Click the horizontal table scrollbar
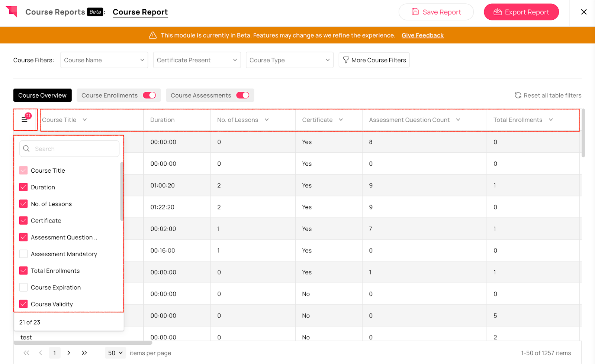595x364 pixels. click(83, 343)
